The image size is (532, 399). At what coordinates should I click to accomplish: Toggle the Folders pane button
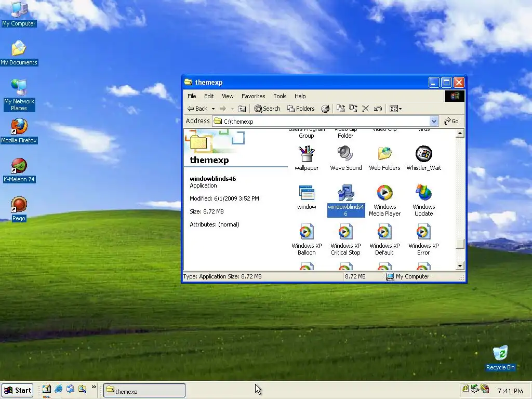click(301, 109)
